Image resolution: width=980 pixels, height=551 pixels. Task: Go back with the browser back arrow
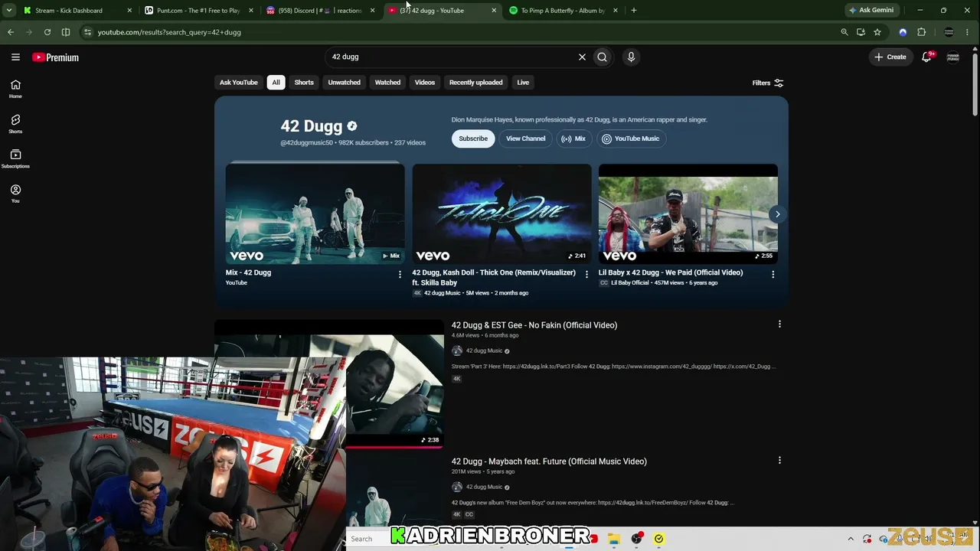pyautogui.click(x=11, y=32)
